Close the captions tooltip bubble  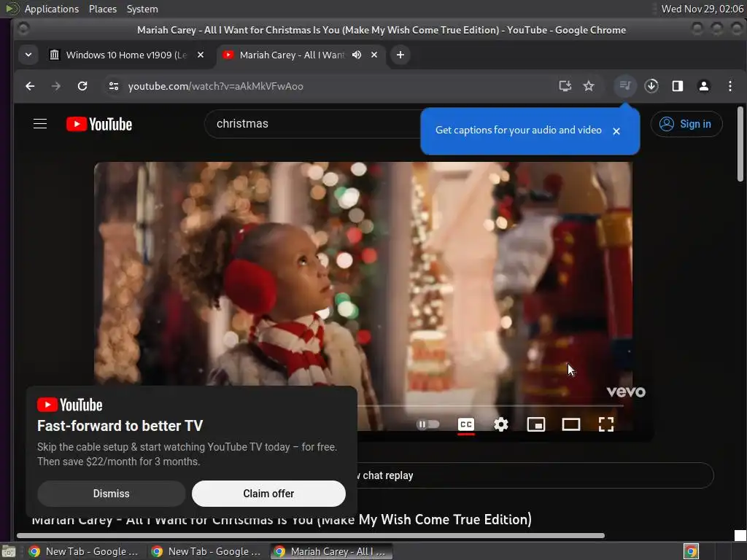tap(616, 131)
